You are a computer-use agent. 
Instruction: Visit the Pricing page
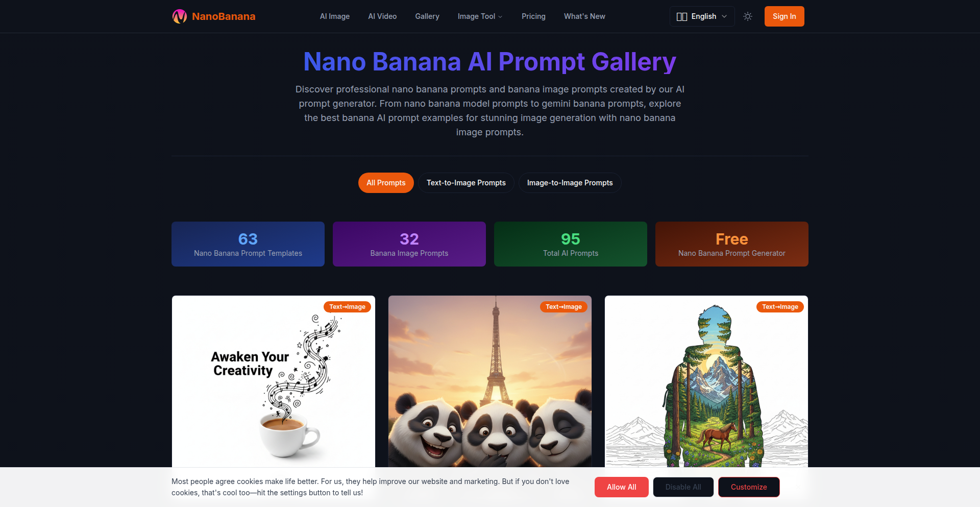533,16
